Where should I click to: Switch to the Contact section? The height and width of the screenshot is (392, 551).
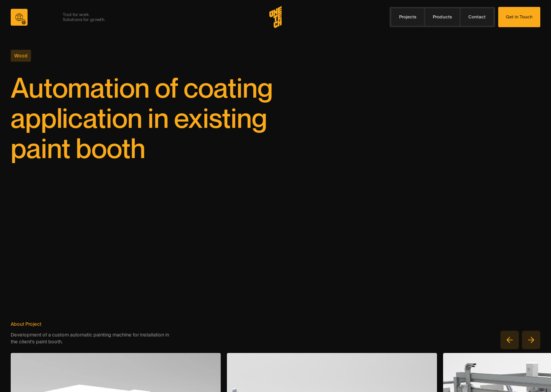point(477,17)
